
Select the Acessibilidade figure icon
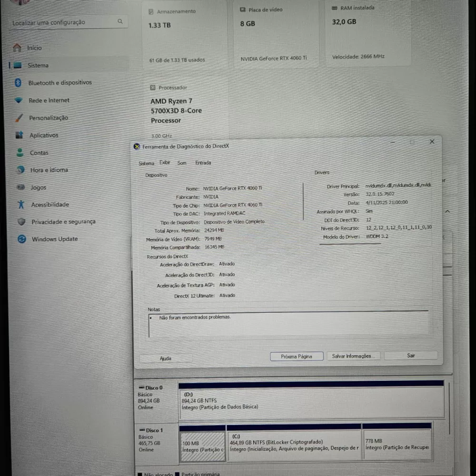[x=21, y=204]
